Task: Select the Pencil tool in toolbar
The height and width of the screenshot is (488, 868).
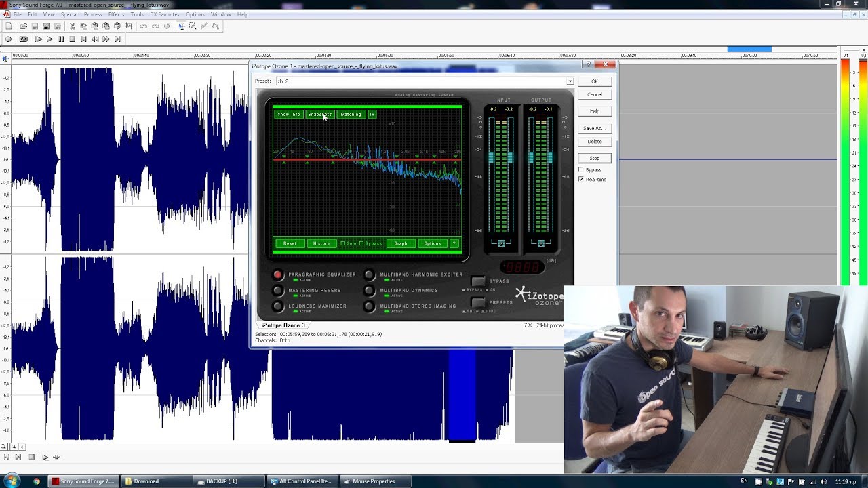Action: (203, 26)
